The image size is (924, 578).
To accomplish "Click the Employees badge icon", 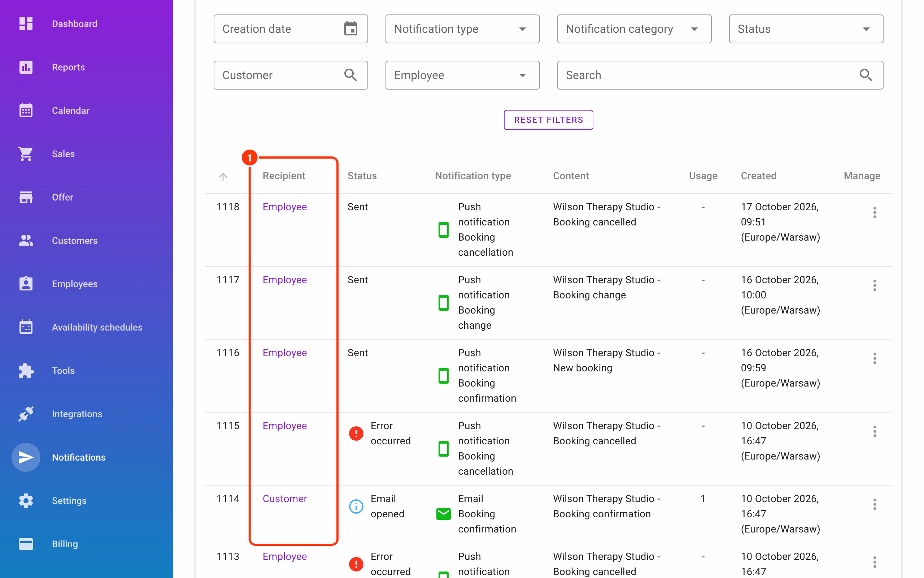I will point(26,284).
